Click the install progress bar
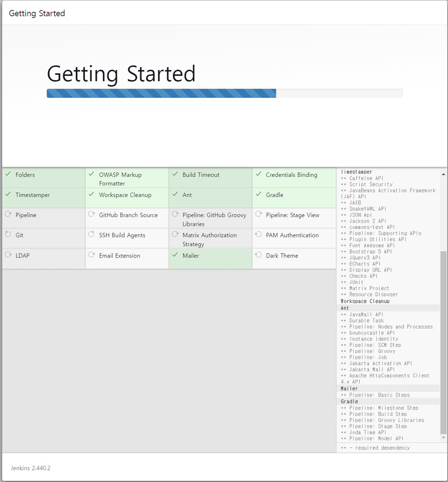The height and width of the screenshot is (482, 448). pyautogui.click(x=224, y=93)
